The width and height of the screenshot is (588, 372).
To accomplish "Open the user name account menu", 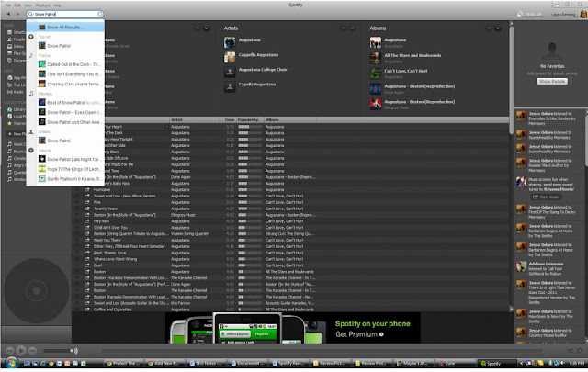I will pyautogui.click(x=563, y=15).
